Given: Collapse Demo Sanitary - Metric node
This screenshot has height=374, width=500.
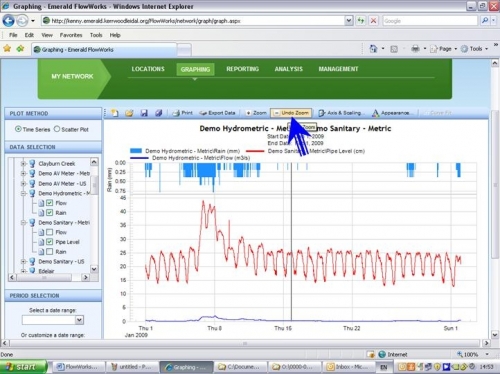Looking at the screenshot, I should tap(23, 222).
